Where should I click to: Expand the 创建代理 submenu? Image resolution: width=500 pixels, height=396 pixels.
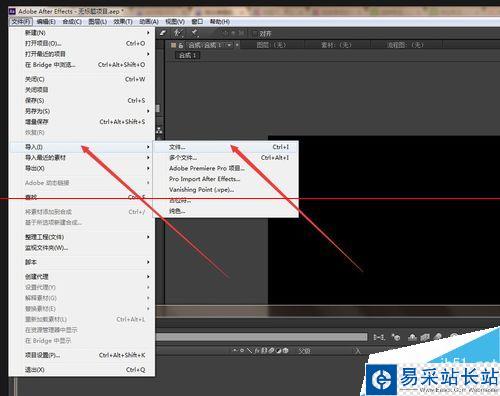tap(82, 277)
